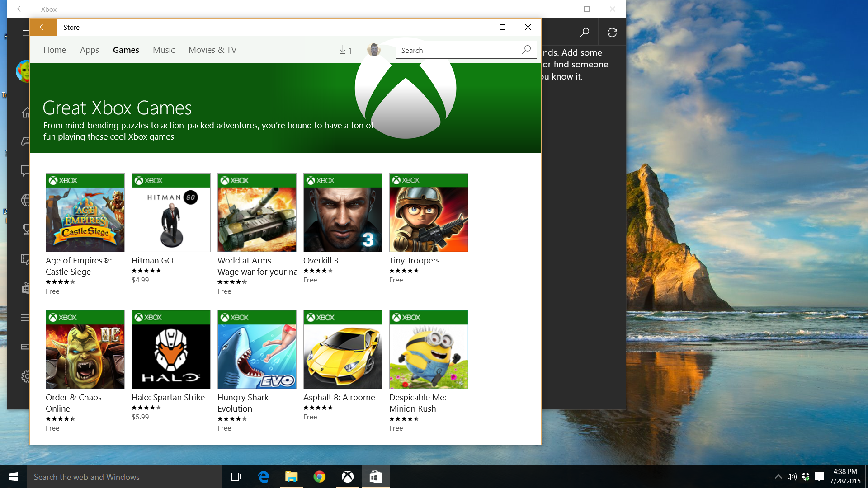Screen dimensions: 868x488
Task: Open the Action Center notifications icon
Action: click(819, 477)
